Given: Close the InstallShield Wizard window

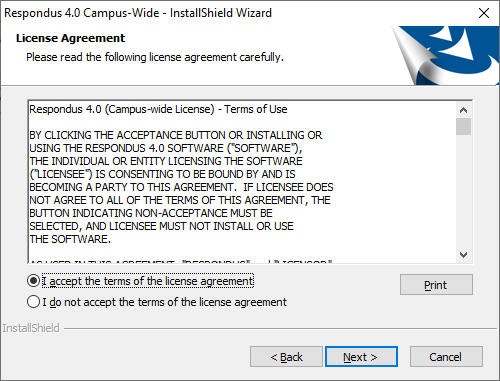Looking at the screenshot, I should coord(484,13).
